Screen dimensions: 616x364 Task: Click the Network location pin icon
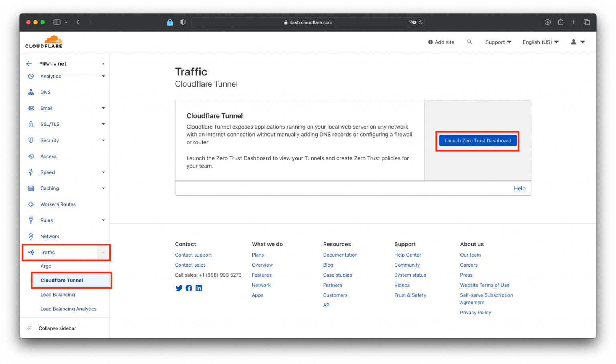[31, 236]
